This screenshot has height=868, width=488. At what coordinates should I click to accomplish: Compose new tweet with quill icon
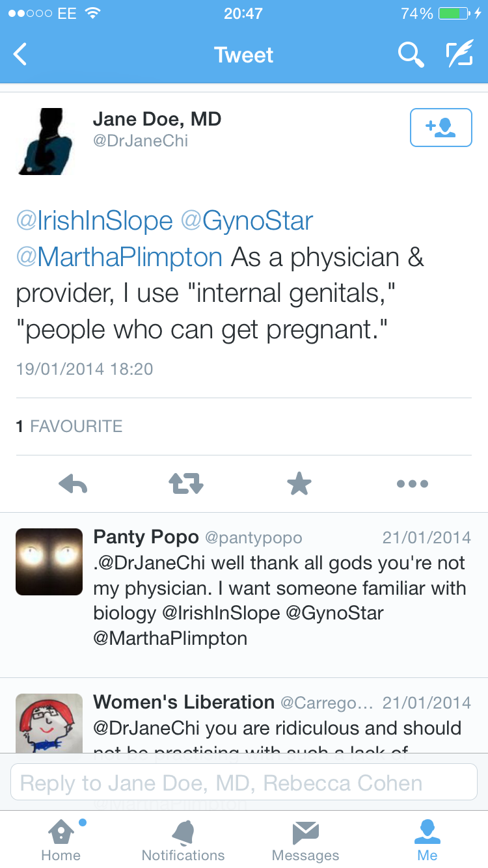pyautogui.click(x=459, y=55)
